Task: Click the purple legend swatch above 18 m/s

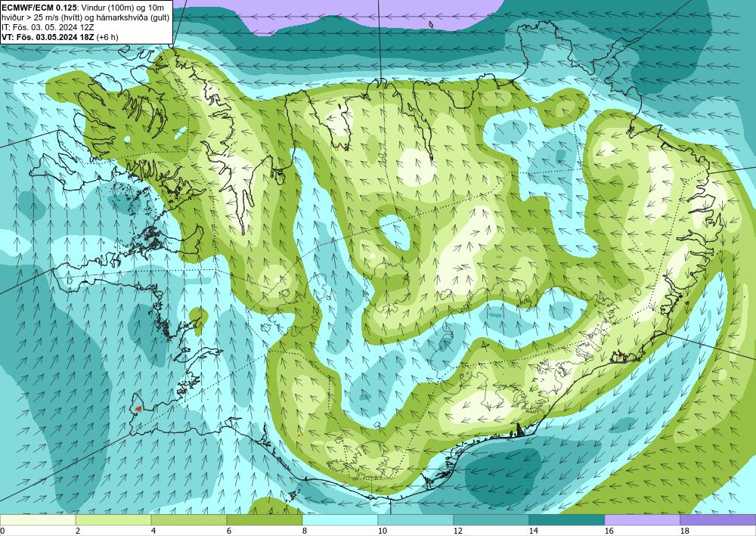Action: pyautogui.click(x=718, y=520)
